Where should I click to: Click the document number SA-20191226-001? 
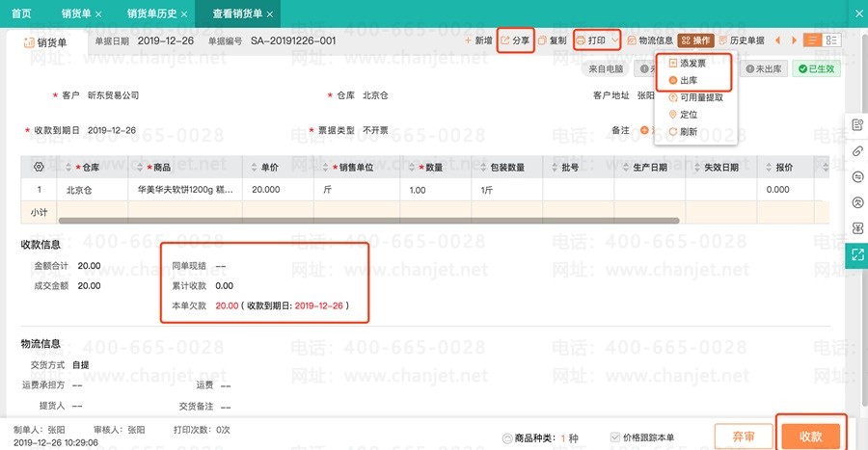coord(293,40)
